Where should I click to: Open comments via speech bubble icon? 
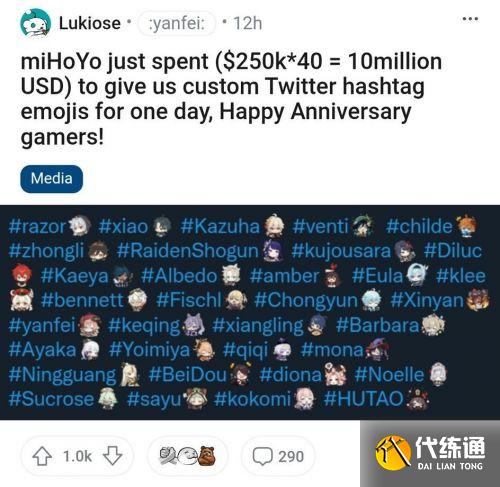(x=263, y=456)
